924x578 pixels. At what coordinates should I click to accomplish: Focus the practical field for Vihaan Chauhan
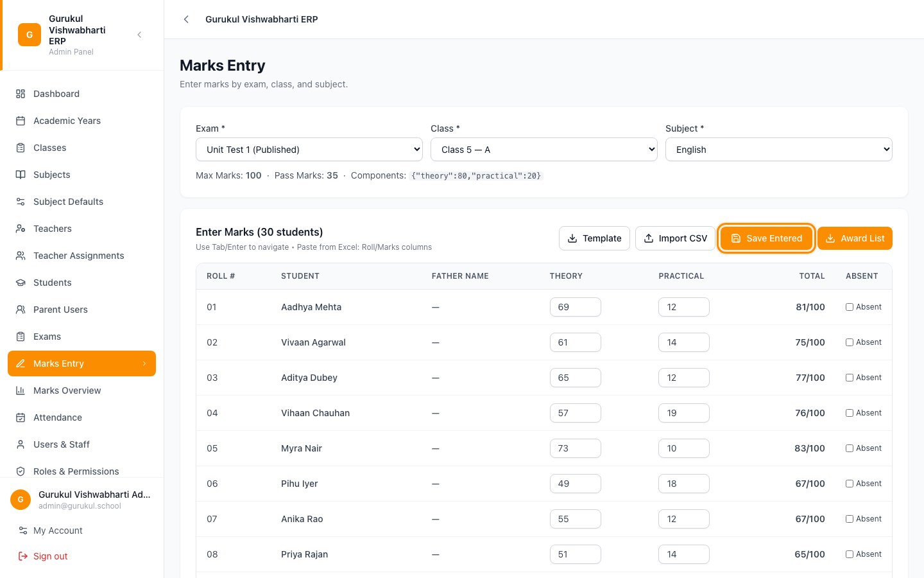click(x=684, y=413)
